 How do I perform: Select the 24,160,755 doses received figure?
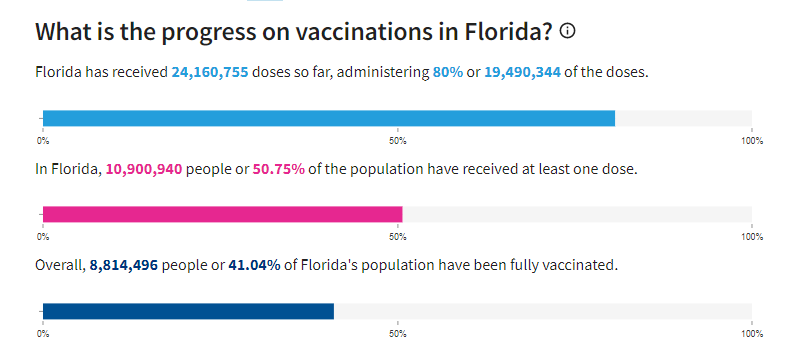pos(210,72)
